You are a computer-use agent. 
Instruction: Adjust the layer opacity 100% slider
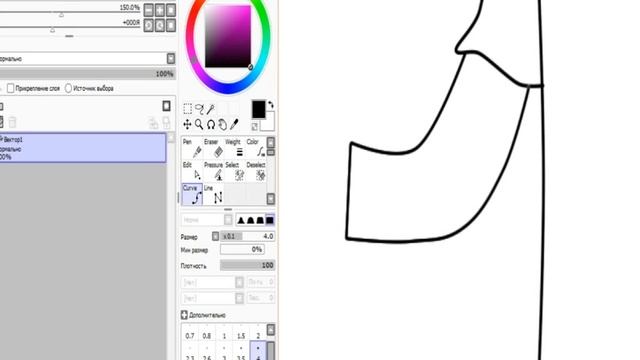pyautogui.click(x=88, y=74)
